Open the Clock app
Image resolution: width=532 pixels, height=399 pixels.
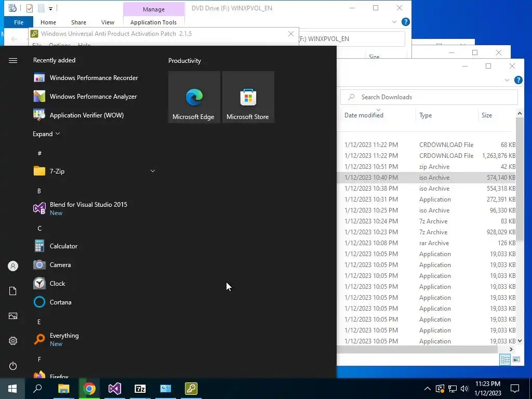(49, 283)
